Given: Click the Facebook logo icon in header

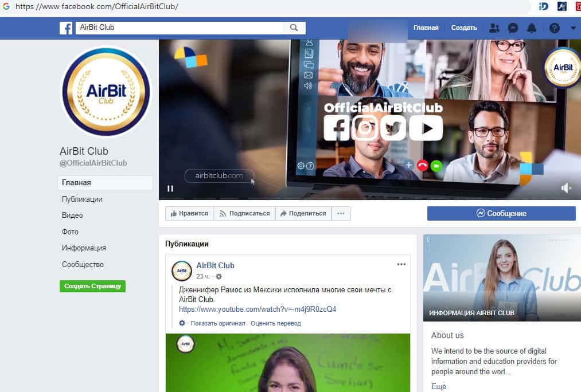Looking at the screenshot, I should [66, 28].
